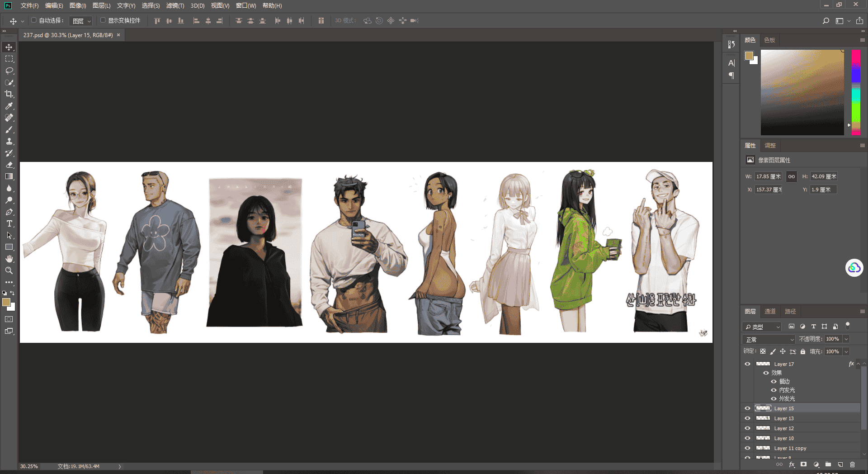This screenshot has width=868, height=474.
Task: Open the fill dropdown arrow
Action: (x=846, y=352)
